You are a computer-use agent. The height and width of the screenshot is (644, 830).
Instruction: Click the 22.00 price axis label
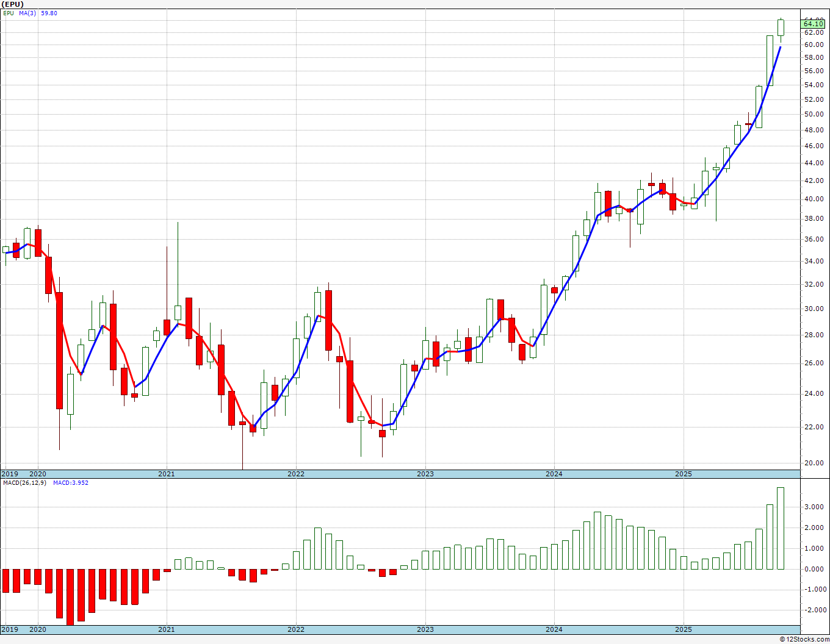click(814, 427)
